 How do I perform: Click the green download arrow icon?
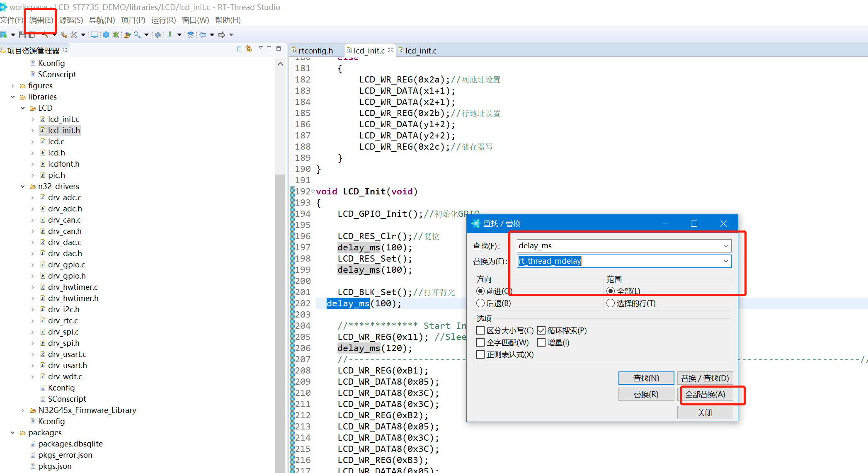[x=170, y=35]
